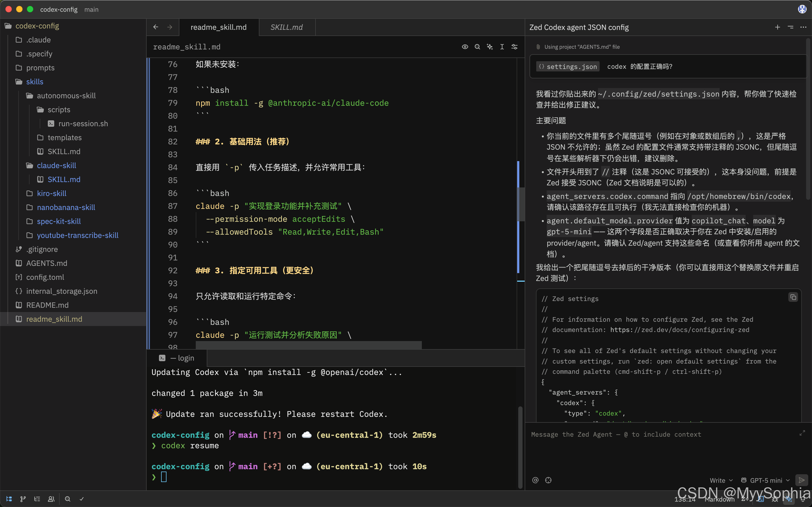Open the editor controls sliders icon
The image size is (812, 507).
[x=514, y=47]
